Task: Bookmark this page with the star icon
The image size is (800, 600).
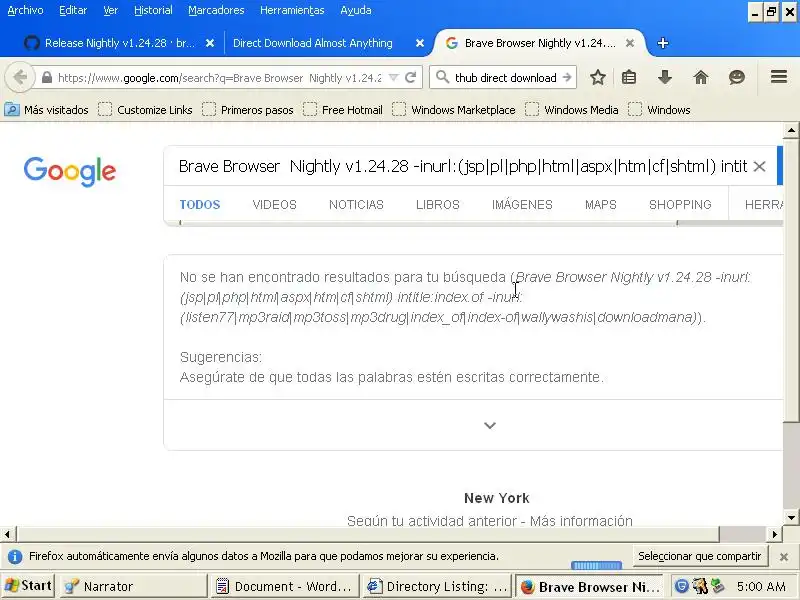Action: click(598, 78)
